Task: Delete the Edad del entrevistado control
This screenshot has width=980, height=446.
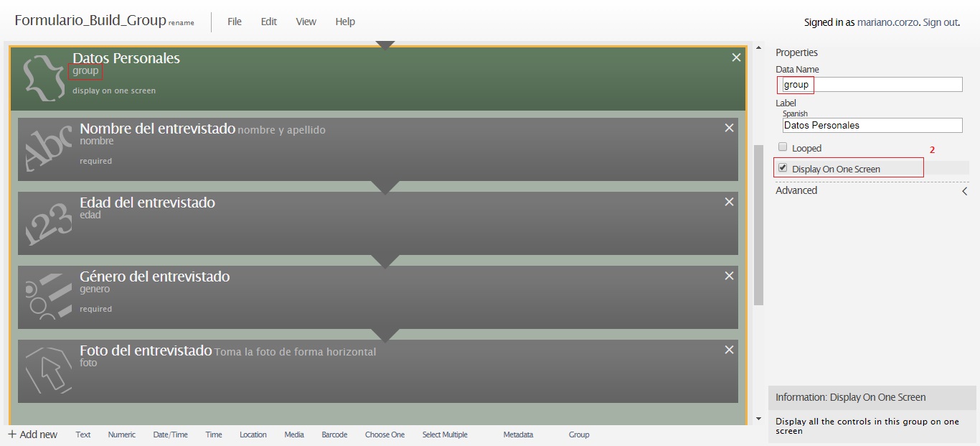Action: click(x=729, y=202)
